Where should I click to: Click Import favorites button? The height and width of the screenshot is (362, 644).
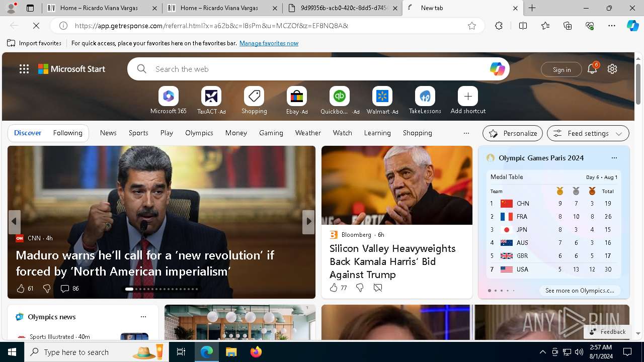tap(34, 43)
